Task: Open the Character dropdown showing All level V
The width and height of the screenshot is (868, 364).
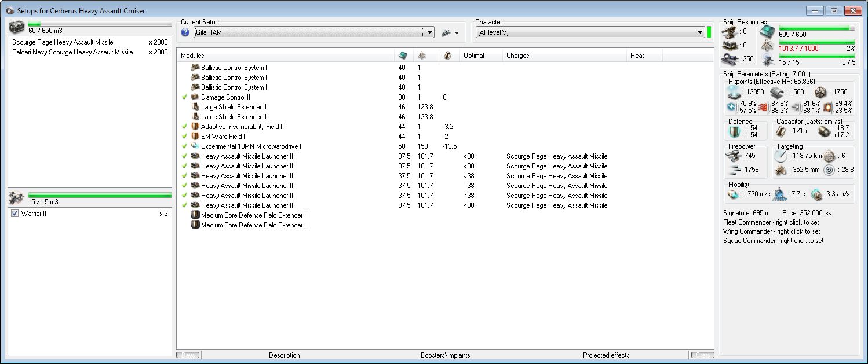Action: tap(701, 33)
